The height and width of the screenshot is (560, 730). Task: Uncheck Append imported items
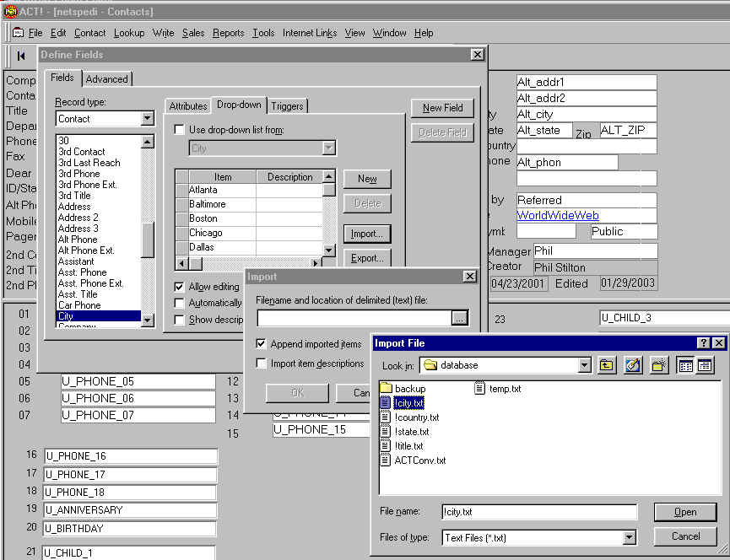[x=261, y=344]
